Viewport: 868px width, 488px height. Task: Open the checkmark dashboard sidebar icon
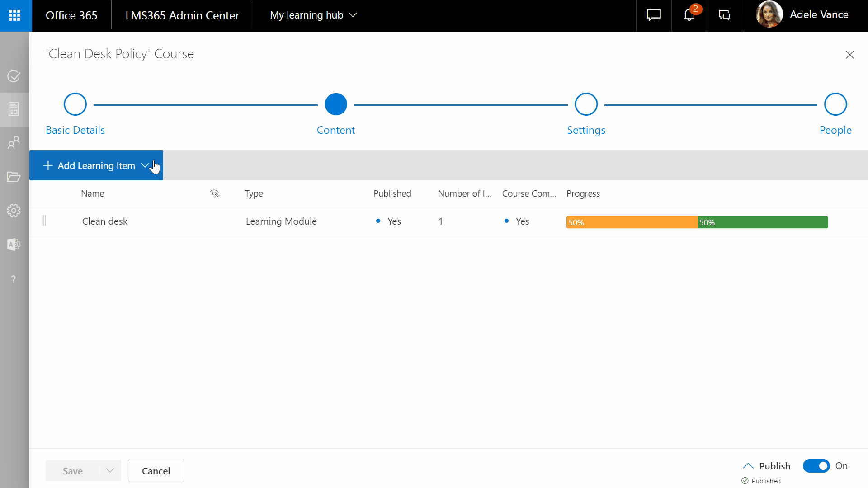click(14, 76)
